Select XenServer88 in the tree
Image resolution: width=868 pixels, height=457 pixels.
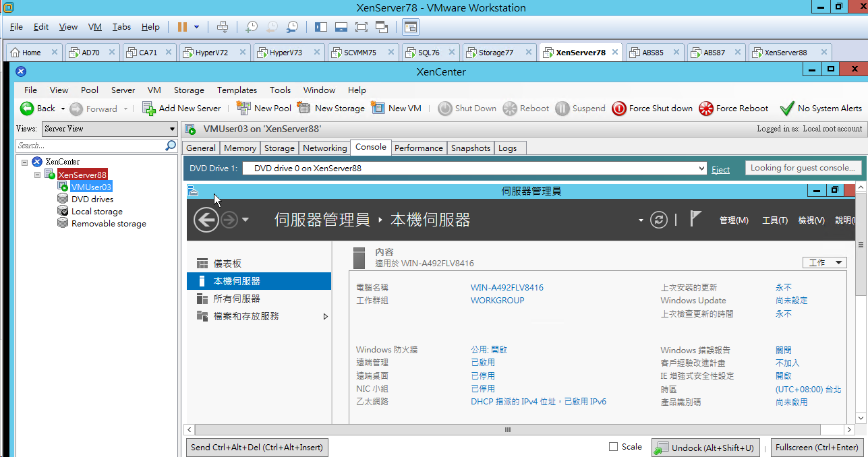pyautogui.click(x=82, y=175)
